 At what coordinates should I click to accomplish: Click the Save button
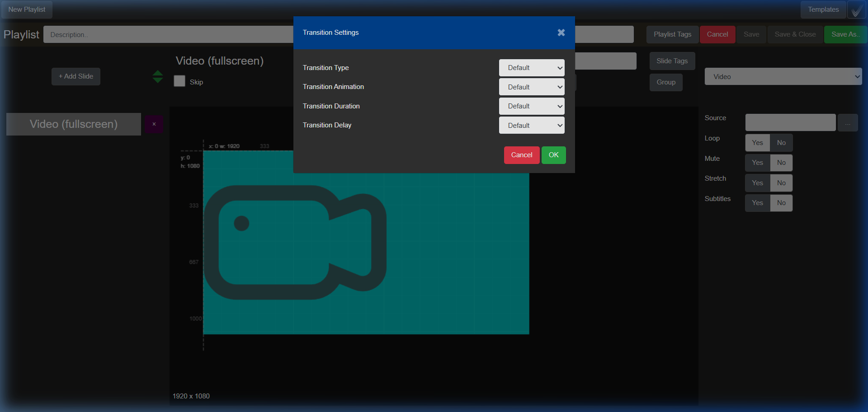click(x=751, y=34)
